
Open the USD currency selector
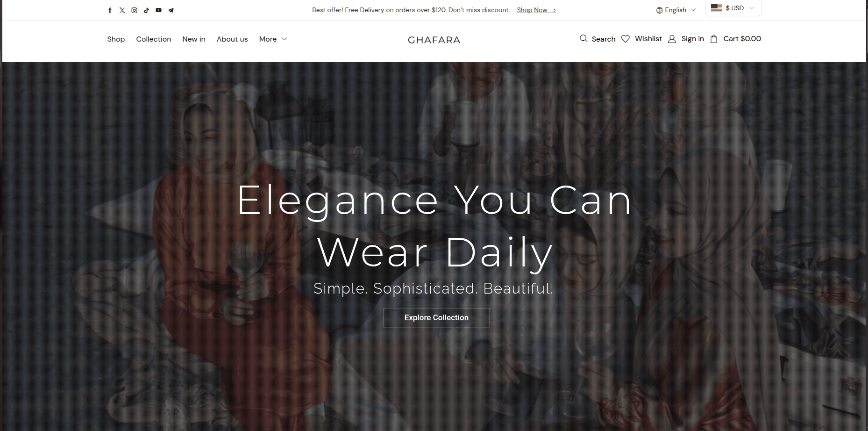tap(733, 8)
